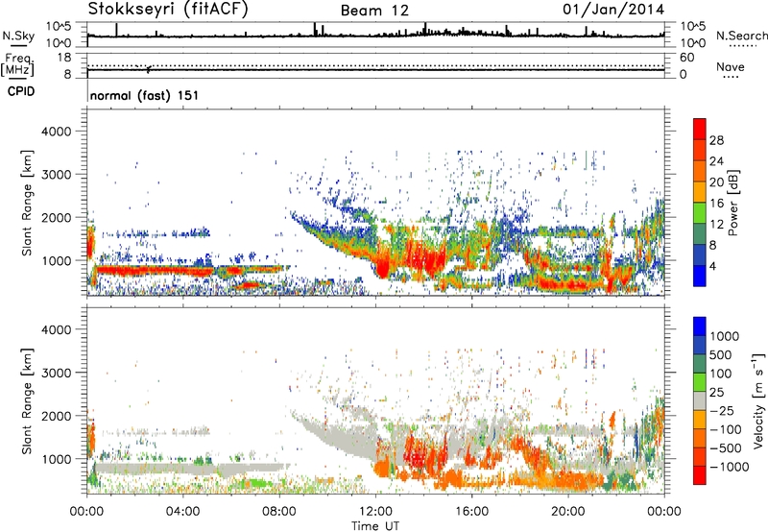Click the "16" value on the power colorbar
This screenshot has width=768, height=532.
click(716, 204)
